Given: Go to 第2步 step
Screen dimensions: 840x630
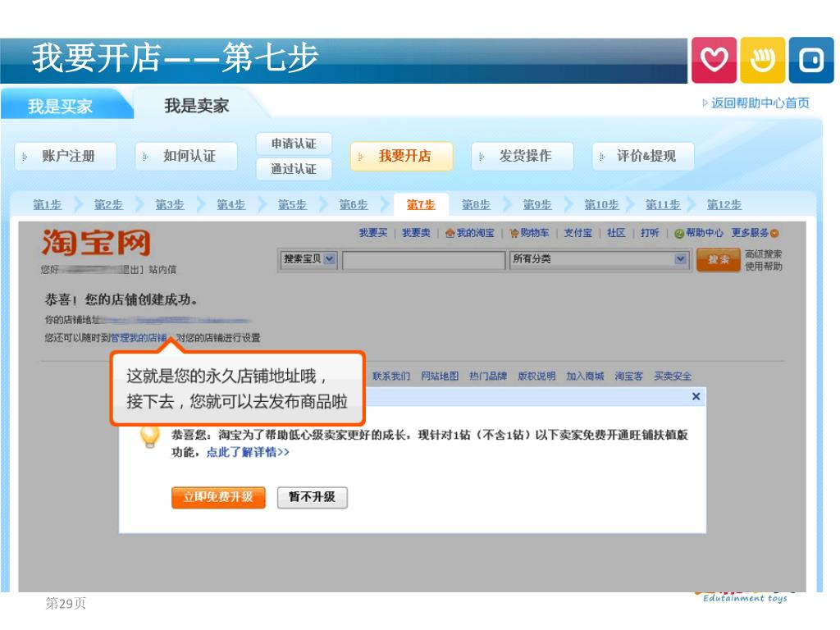Looking at the screenshot, I should pyautogui.click(x=108, y=204).
